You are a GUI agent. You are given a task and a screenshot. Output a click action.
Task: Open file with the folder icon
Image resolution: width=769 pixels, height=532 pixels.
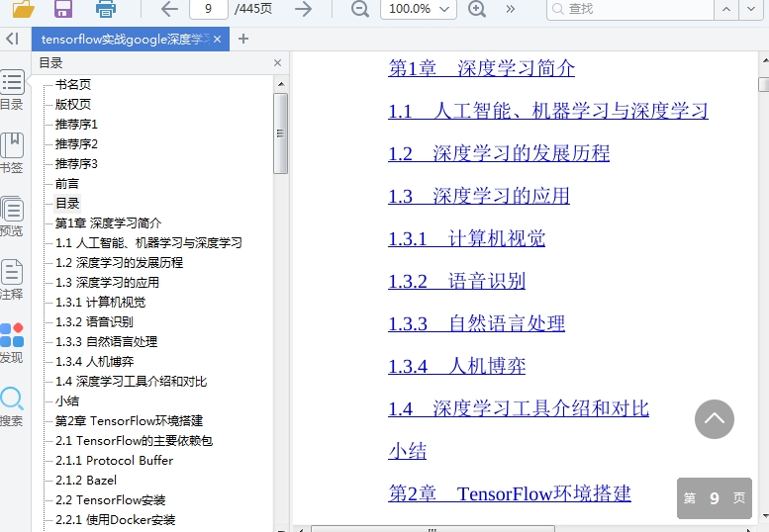[24, 9]
